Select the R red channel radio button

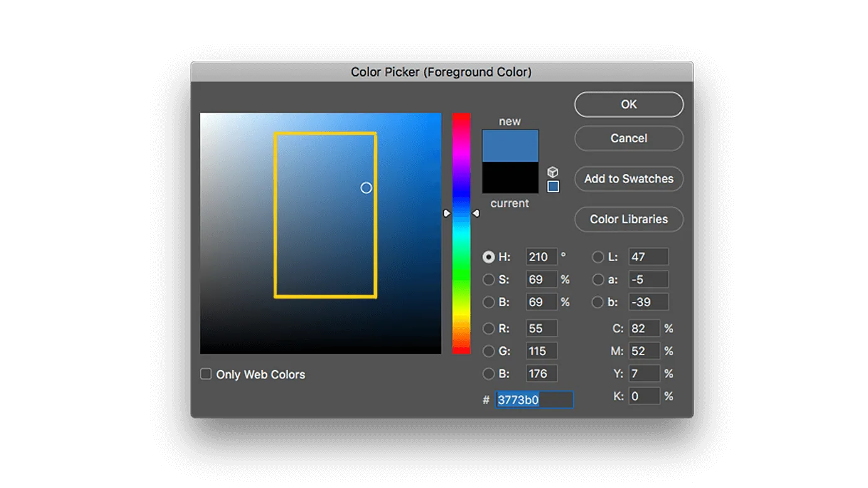[489, 328]
